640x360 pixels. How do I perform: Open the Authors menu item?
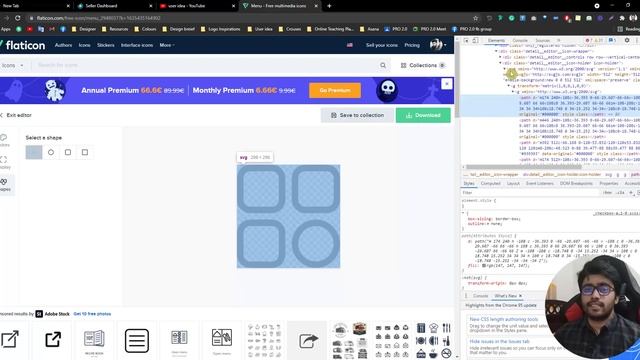[x=63, y=45]
